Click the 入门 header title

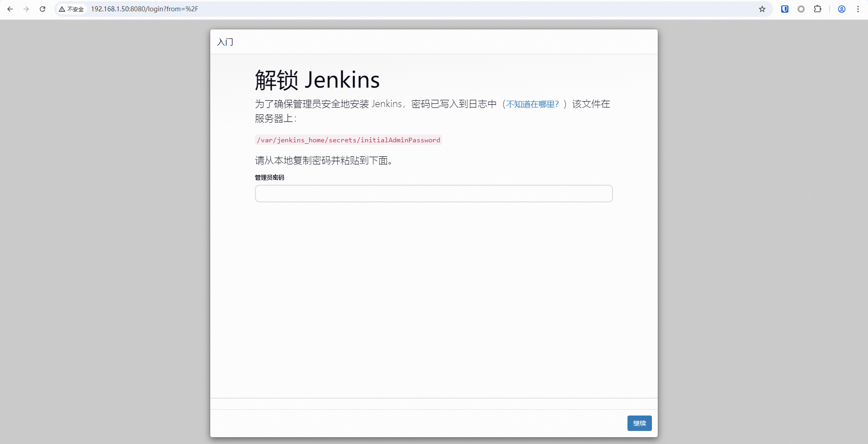click(225, 42)
